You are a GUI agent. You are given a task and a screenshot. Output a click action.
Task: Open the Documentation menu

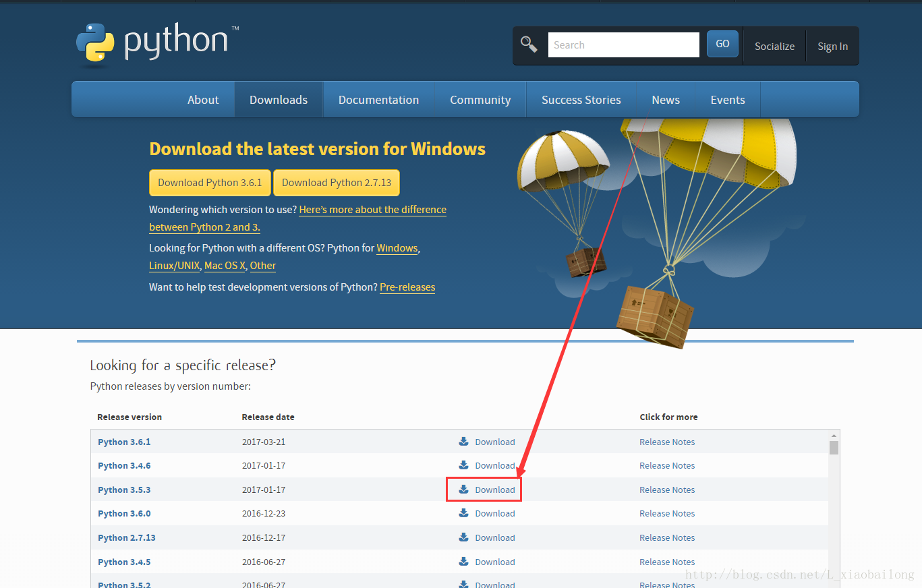(378, 100)
